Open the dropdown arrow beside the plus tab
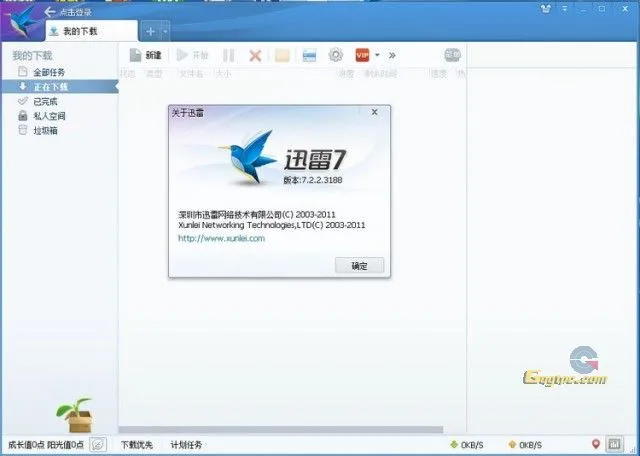Viewport: 640px width, 456px height. [x=165, y=31]
